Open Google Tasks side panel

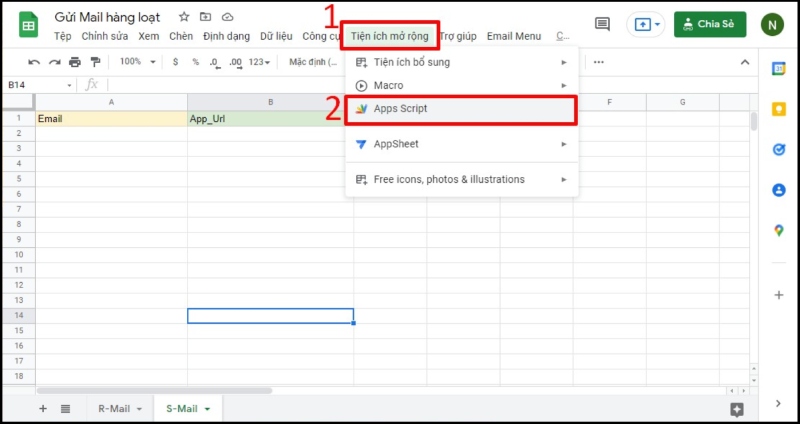click(779, 149)
